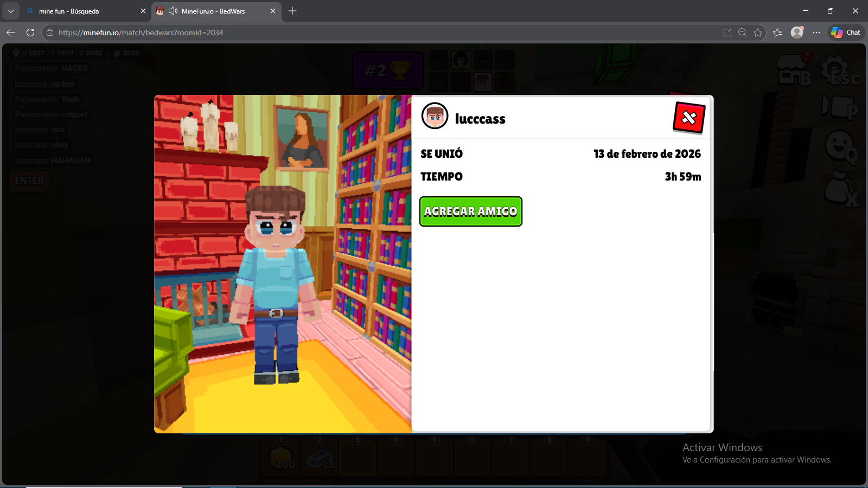The image size is (868, 488).
Task: Open the browser zoom control icon
Action: 742,33
